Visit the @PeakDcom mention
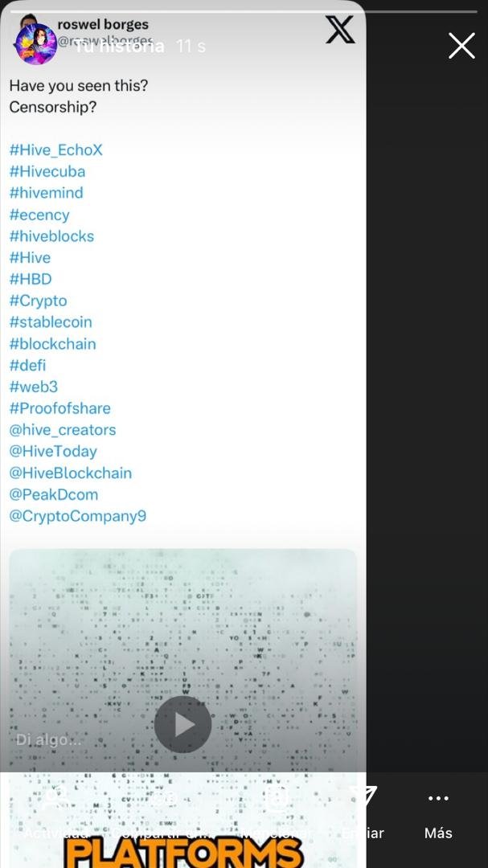The width and height of the screenshot is (488, 868). pos(53,494)
